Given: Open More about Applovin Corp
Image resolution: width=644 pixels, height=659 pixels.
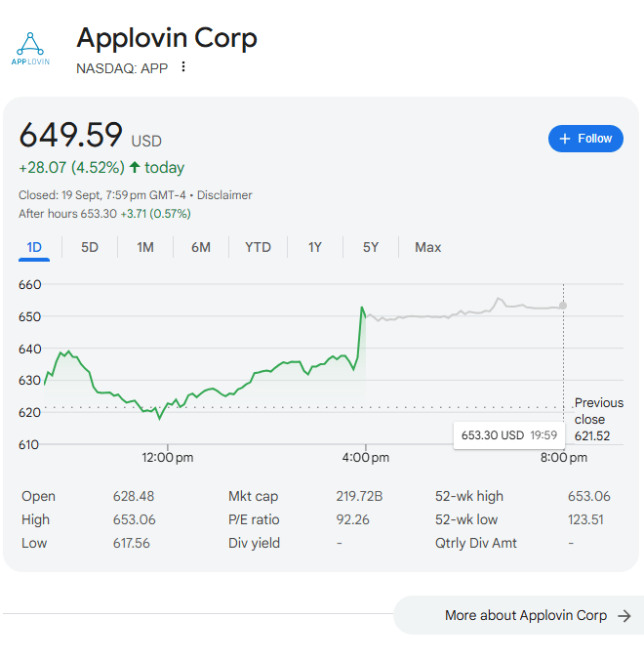Looking at the screenshot, I should pyautogui.click(x=525, y=616).
